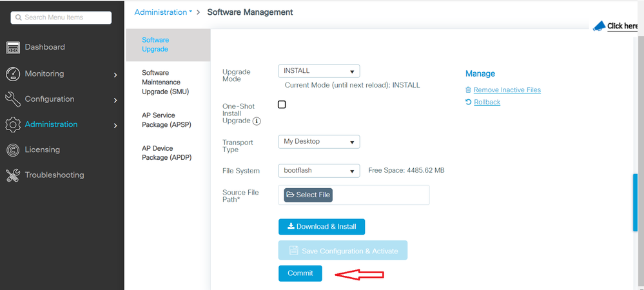Click the Commit button

pyautogui.click(x=300, y=274)
